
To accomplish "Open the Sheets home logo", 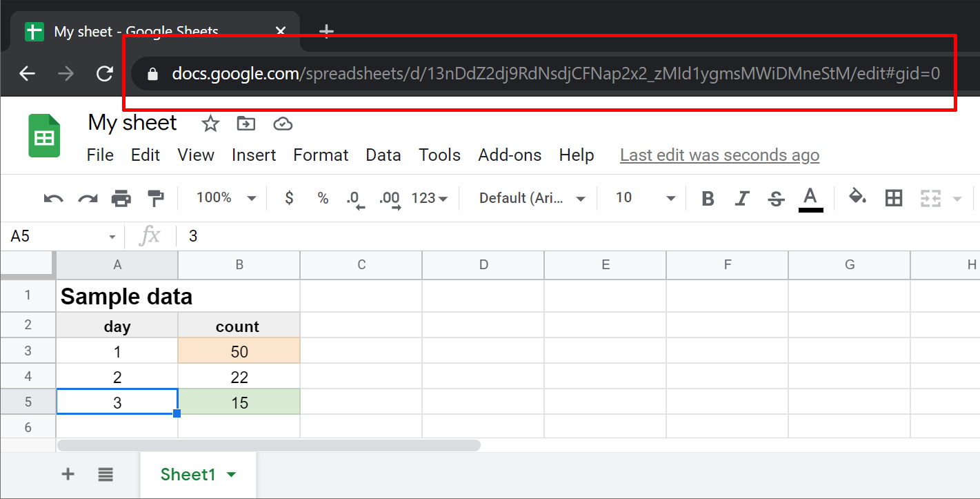I will click(44, 136).
